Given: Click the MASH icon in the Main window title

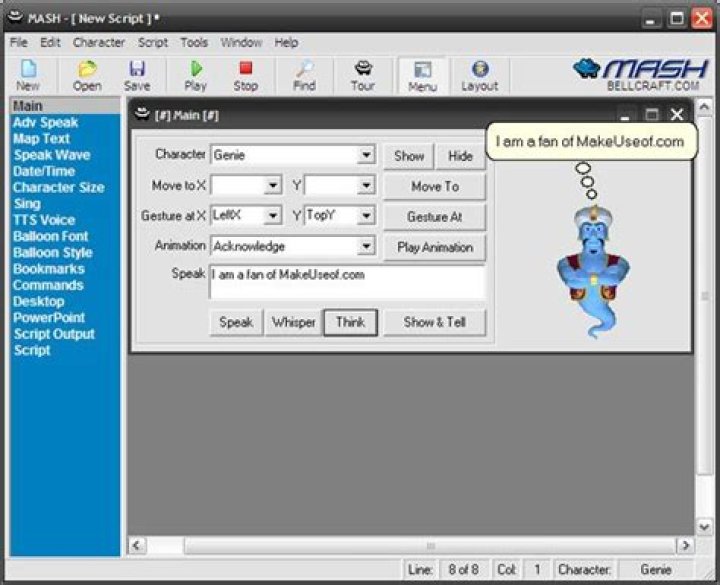Looking at the screenshot, I should pos(142,113).
